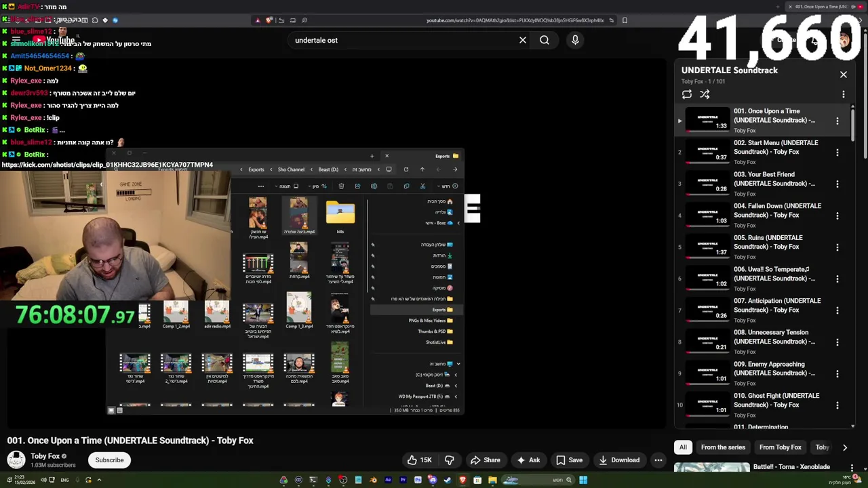
Task: Select 'PNGs & Misc Videos' in the navigation pane
Action: 431,321
